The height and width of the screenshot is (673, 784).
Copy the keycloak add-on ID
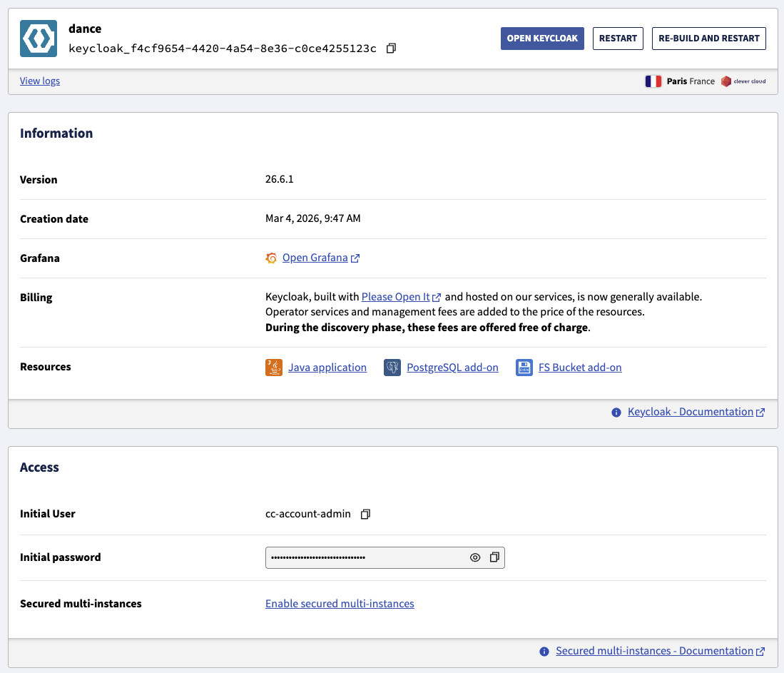[391, 48]
